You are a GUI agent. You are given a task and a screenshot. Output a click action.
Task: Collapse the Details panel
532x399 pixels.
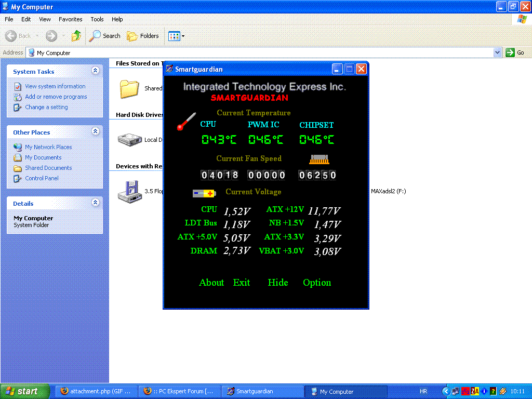(95, 203)
